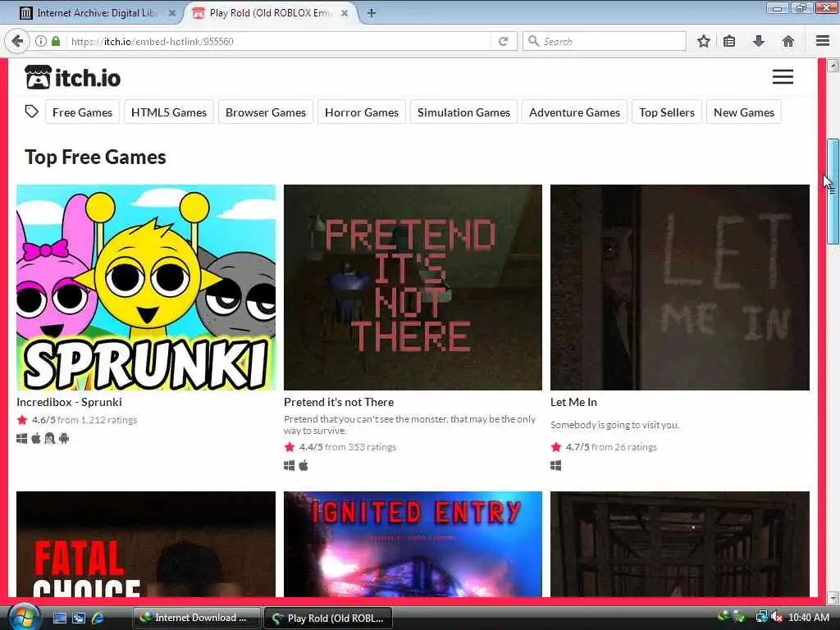Click Show Desktop quick launch icon

point(59,618)
